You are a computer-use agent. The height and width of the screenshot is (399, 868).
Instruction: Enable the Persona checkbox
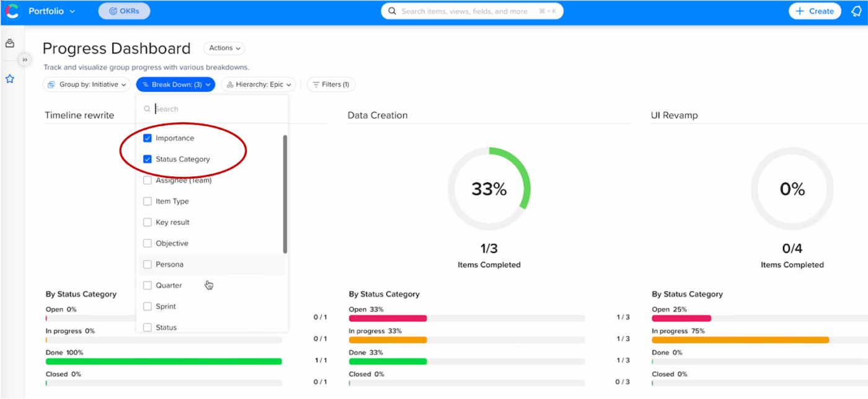pyautogui.click(x=148, y=264)
